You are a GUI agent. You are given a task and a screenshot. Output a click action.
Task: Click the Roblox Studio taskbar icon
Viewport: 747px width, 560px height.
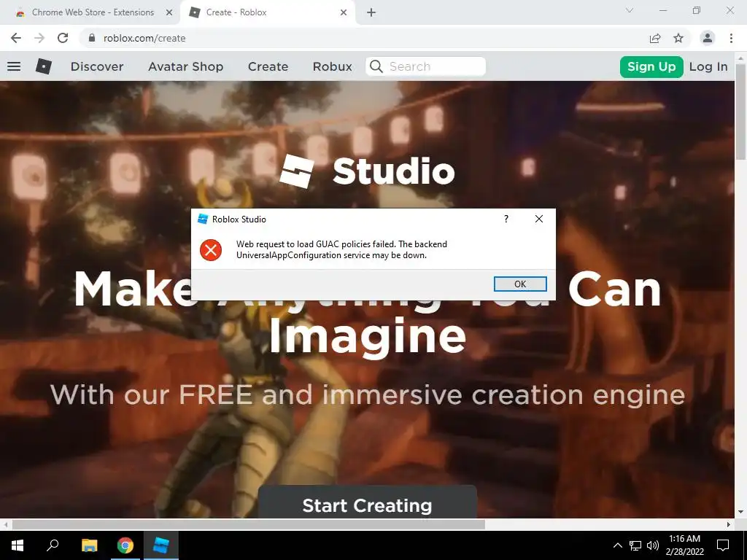(x=161, y=545)
